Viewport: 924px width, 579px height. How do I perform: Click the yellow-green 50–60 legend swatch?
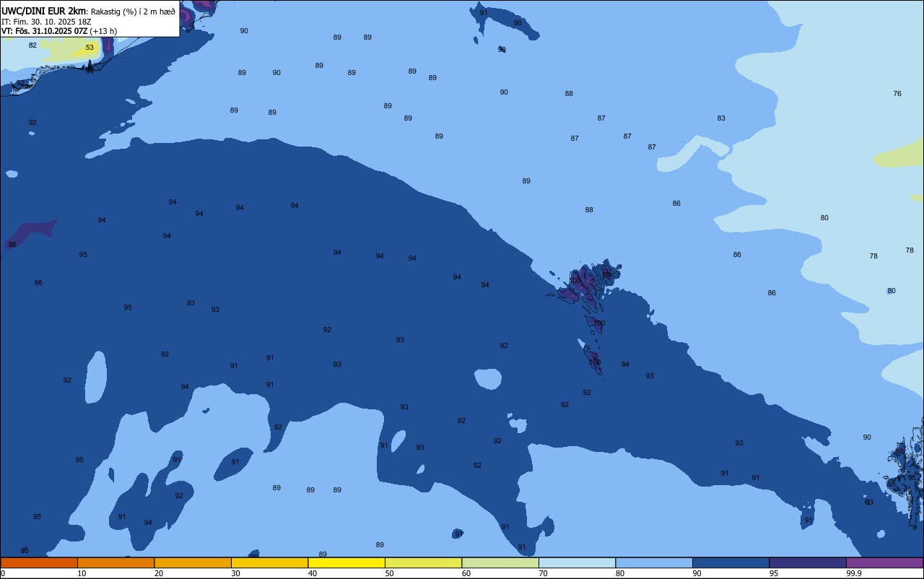tap(423, 562)
